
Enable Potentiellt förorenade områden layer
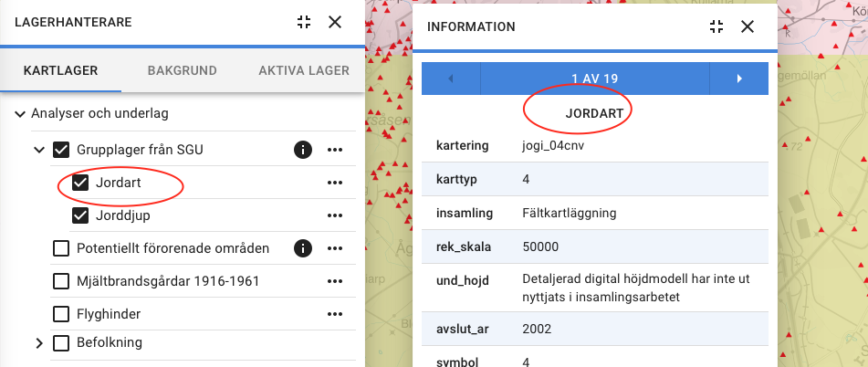61,248
